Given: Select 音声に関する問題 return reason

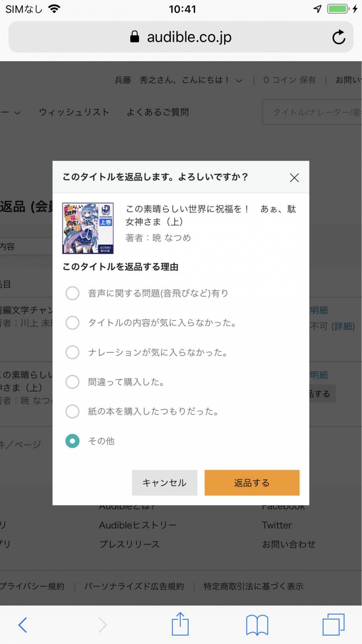Looking at the screenshot, I should point(72,293).
